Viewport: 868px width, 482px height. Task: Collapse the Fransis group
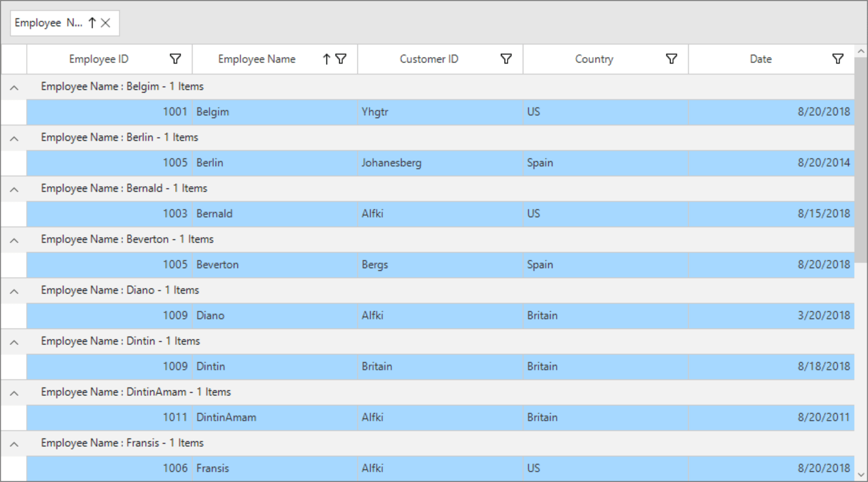click(x=13, y=443)
